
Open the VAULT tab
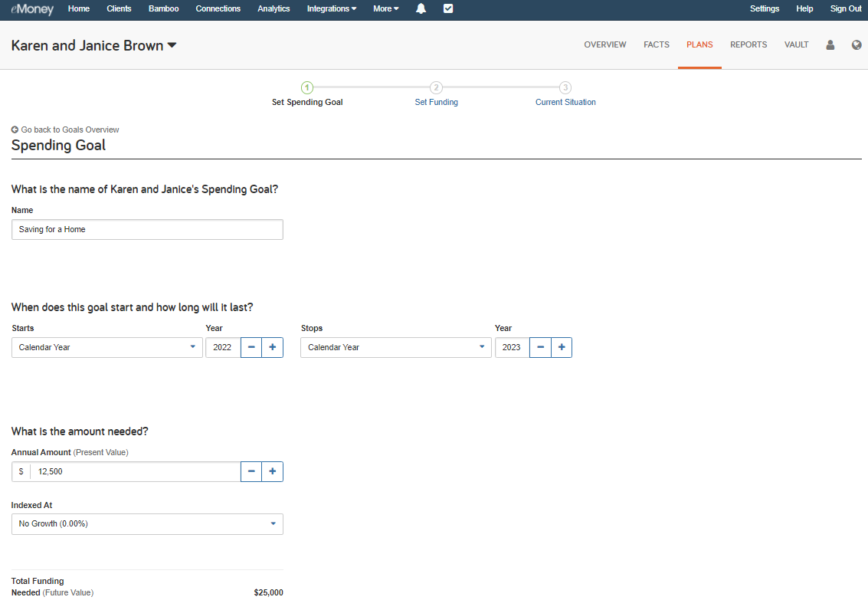(x=797, y=45)
